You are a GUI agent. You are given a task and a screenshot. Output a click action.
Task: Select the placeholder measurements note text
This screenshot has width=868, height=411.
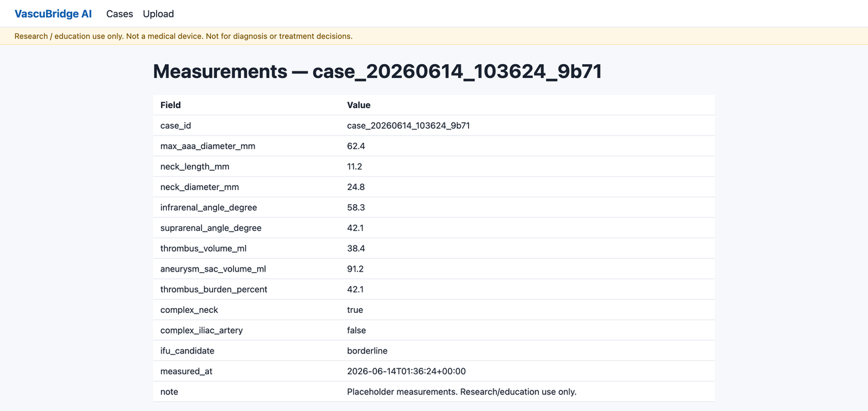pyautogui.click(x=462, y=392)
